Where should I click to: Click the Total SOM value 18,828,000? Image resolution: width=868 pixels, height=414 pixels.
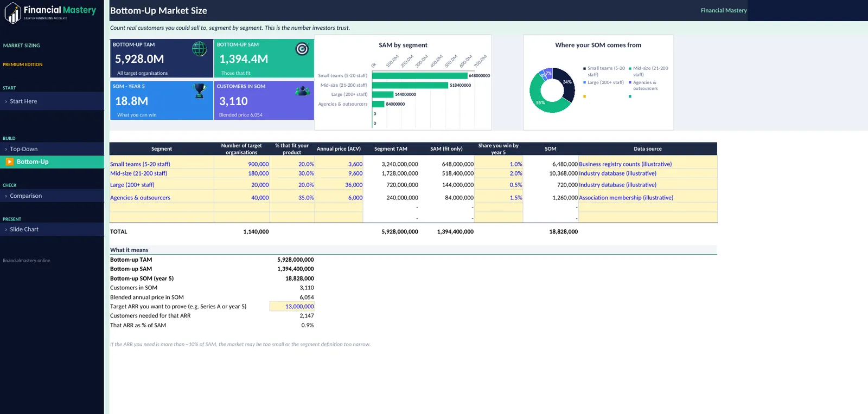(x=563, y=231)
